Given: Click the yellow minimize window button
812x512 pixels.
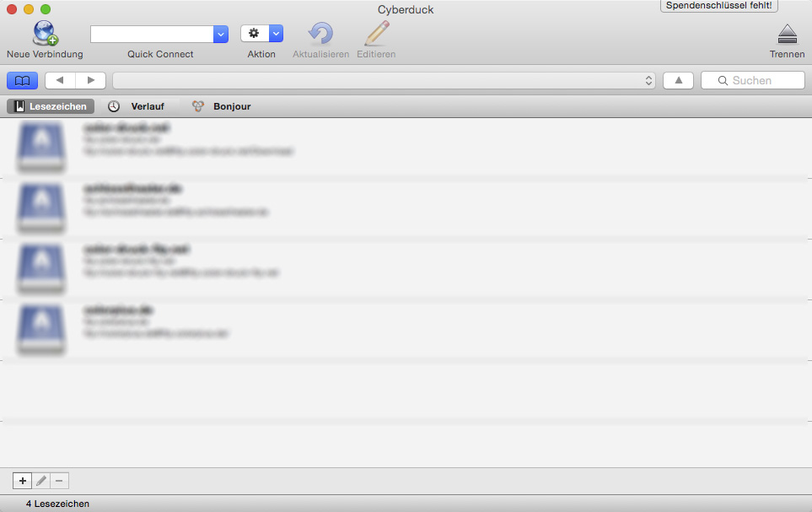Looking at the screenshot, I should (29, 9).
